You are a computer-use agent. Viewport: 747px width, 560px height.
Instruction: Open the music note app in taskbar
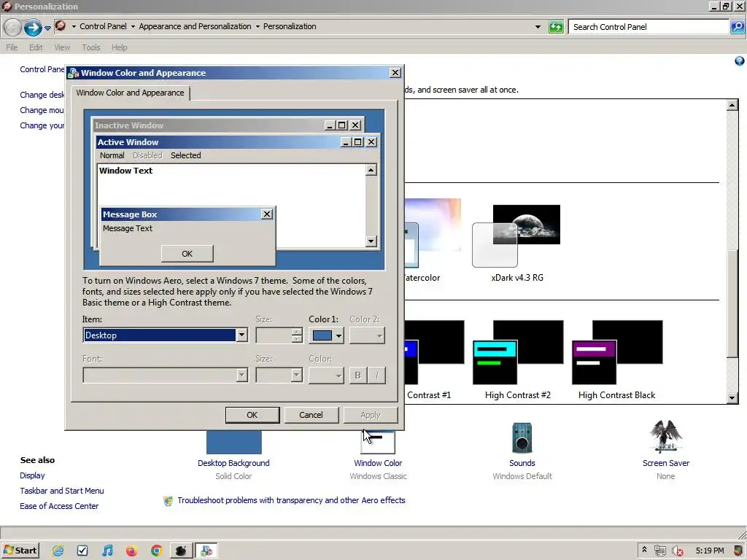(107, 551)
